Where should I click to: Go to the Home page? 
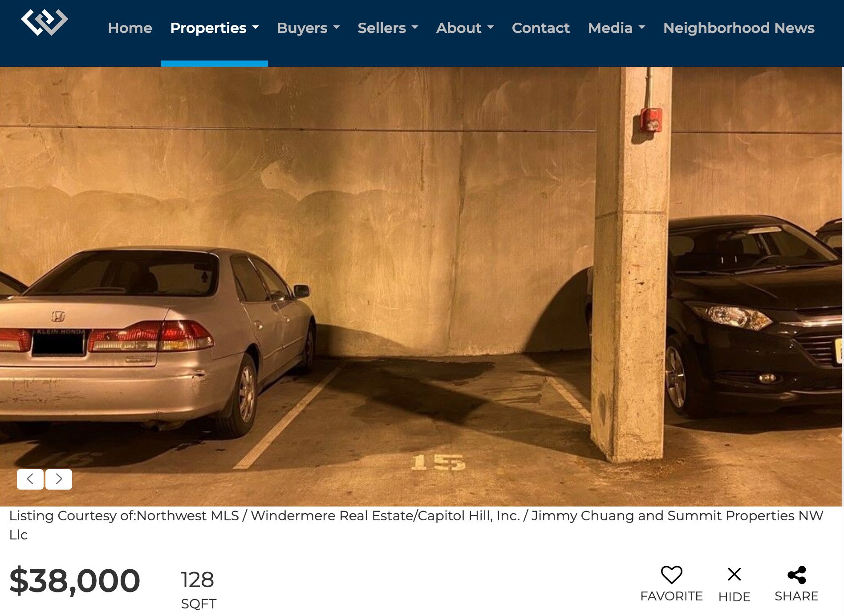pos(130,28)
